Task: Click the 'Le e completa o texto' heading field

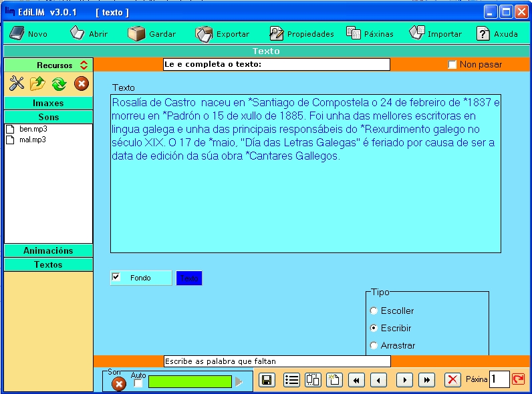Action: pyautogui.click(x=277, y=64)
